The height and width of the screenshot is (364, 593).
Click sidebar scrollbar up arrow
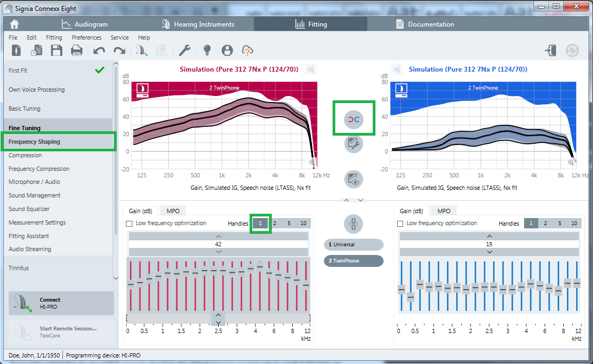[116, 63]
